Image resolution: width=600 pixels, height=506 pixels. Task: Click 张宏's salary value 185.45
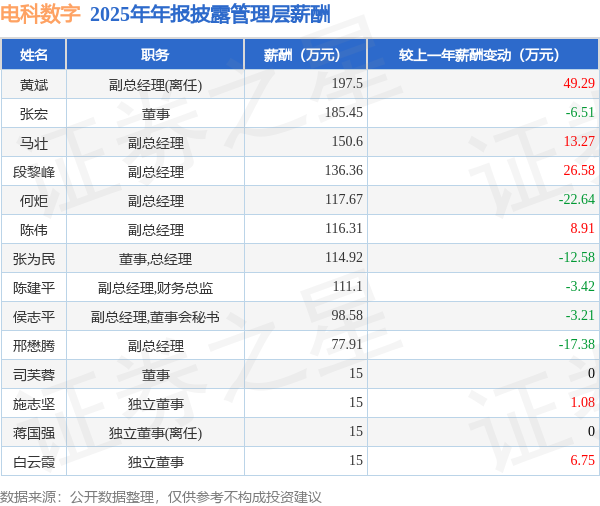(344, 113)
